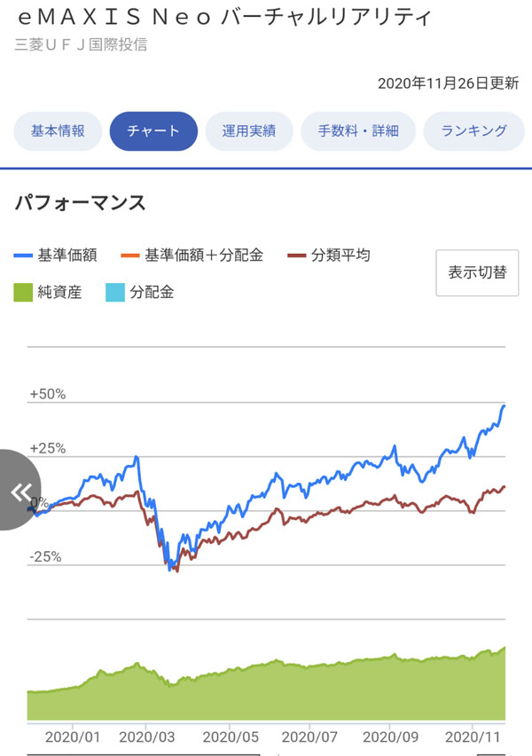
Task: Click the 三菱UFJ国際投信 company name
Action: [81, 44]
